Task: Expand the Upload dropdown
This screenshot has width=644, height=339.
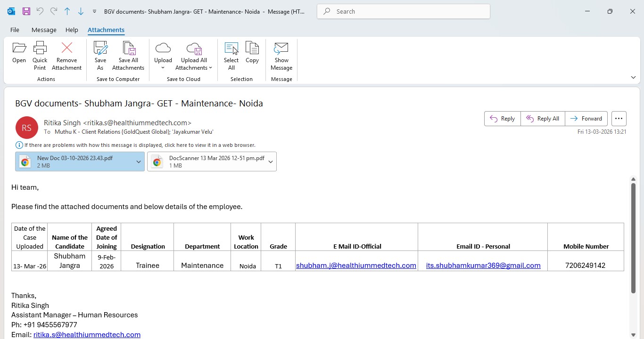Action: pos(163,68)
